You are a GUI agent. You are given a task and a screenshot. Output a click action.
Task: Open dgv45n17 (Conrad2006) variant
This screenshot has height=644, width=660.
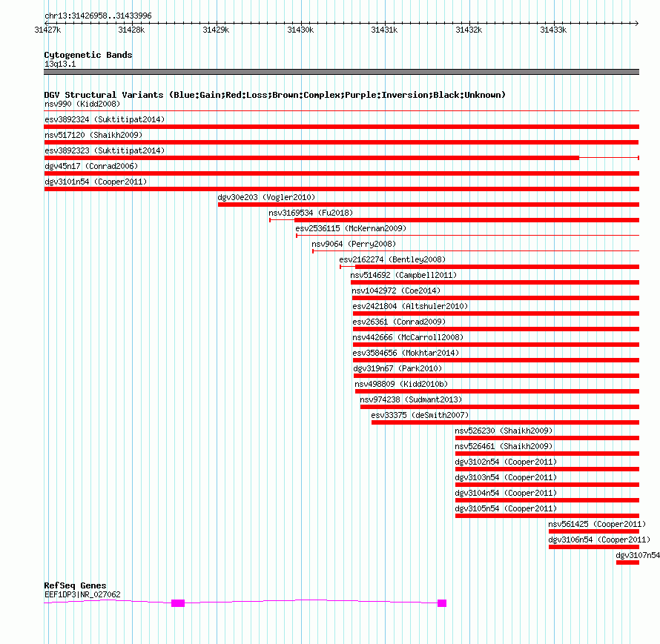point(91,166)
